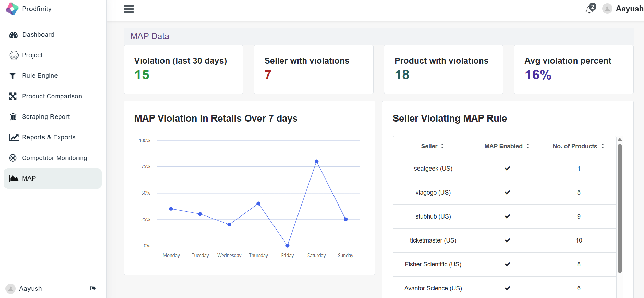644x298 pixels.
Task: Click the Scraping Report bug icon
Action: (x=13, y=117)
